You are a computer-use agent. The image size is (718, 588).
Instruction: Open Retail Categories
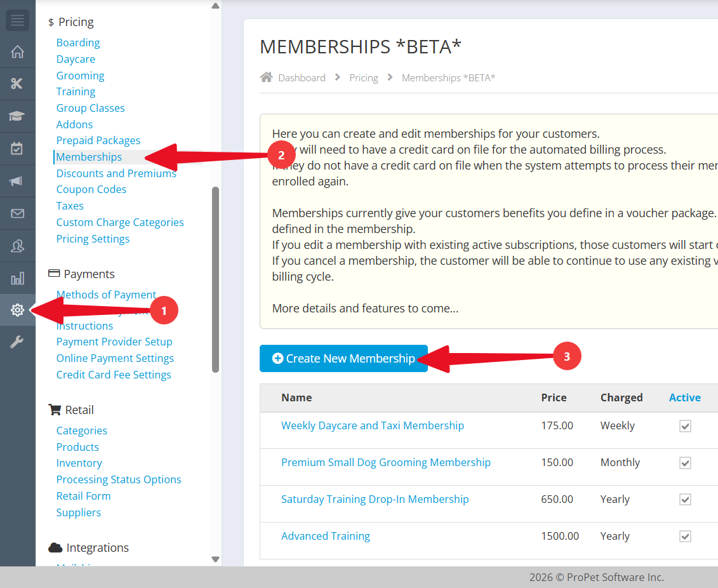point(81,431)
